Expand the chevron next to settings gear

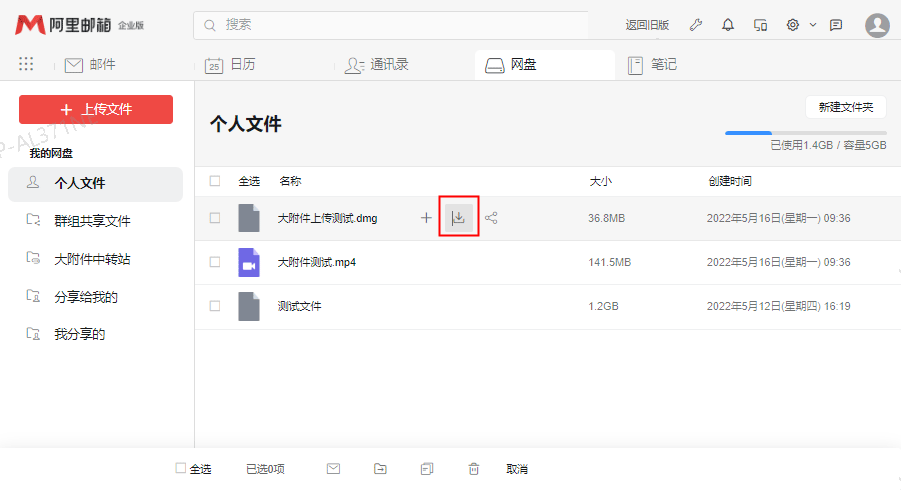pos(813,25)
